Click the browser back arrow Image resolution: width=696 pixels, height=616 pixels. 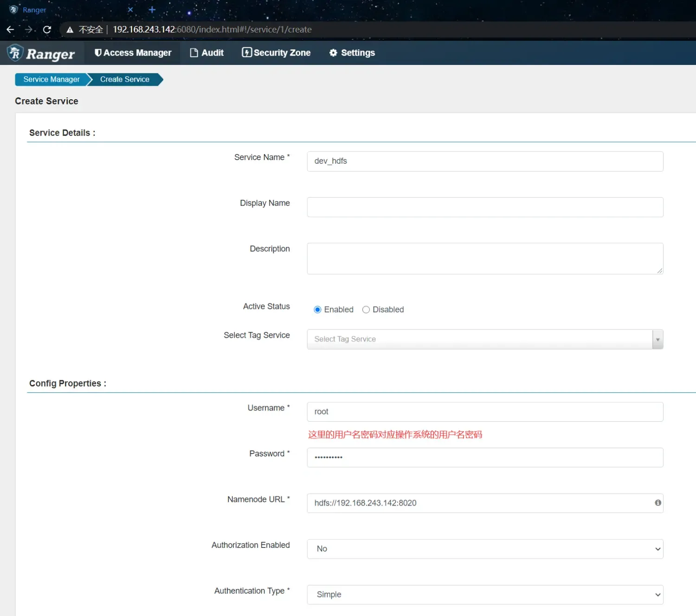(10, 30)
